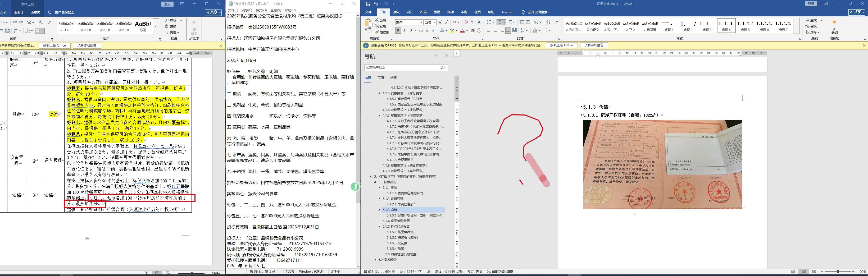Screen dimensions: 868x276
Task: Apply subscript formatting in right Word
Action: (427, 31)
